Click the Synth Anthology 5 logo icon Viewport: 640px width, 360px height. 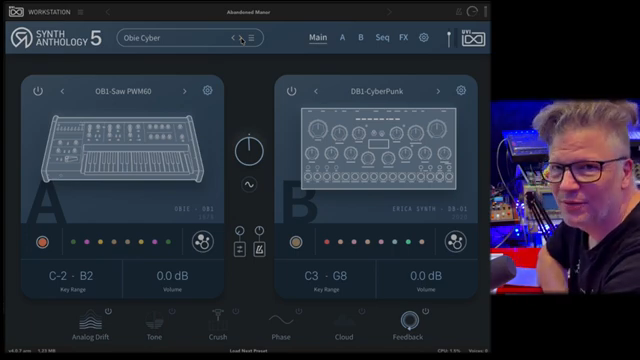[x=21, y=38]
